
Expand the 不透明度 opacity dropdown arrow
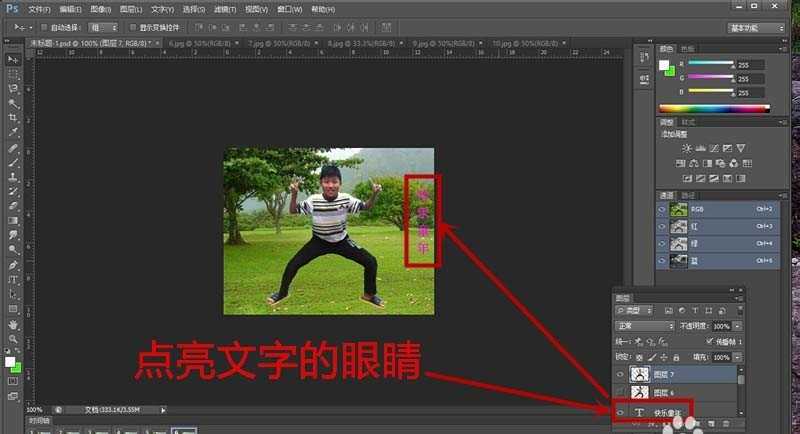tap(739, 326)
